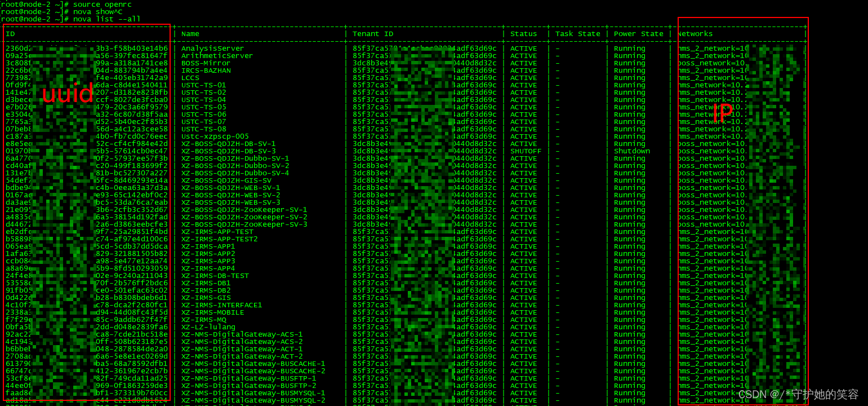Click the 'Power State' column header

[x=639, y=34]
